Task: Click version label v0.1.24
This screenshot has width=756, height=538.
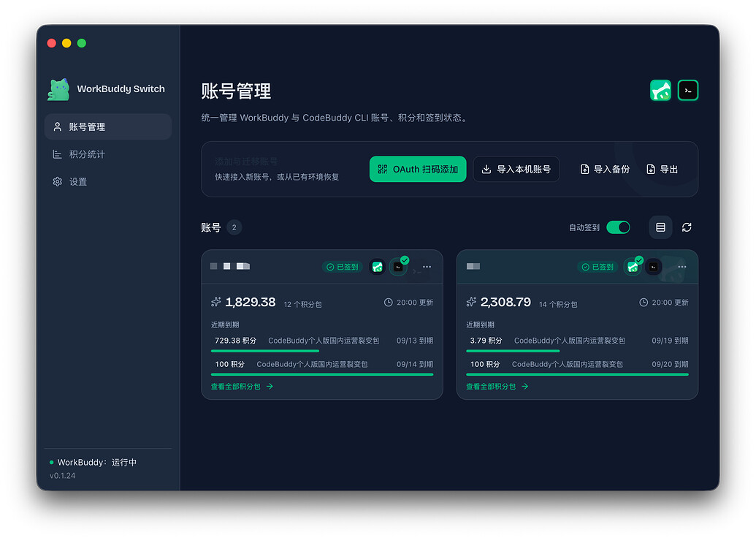Action: [62, 476]
